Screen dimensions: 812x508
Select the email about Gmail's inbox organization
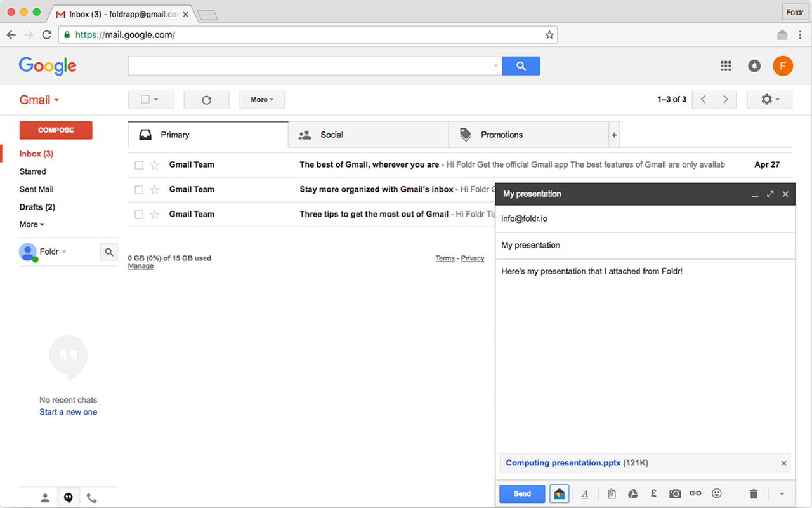138,189
